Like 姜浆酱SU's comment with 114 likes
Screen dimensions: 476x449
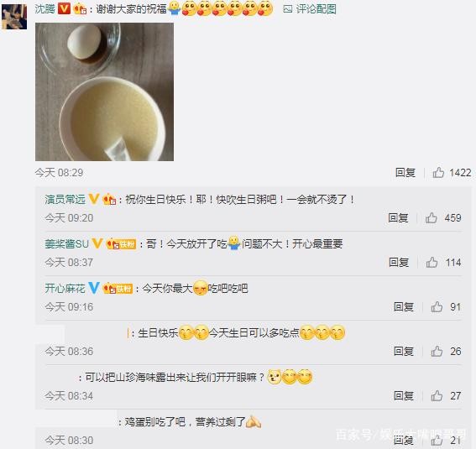432,262
